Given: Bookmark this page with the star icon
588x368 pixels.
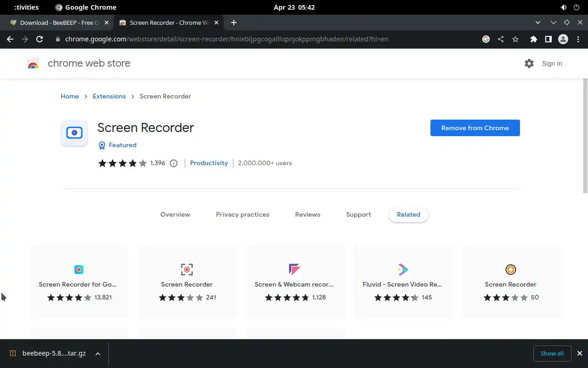Looking at the screenshot, I should 515,39.
